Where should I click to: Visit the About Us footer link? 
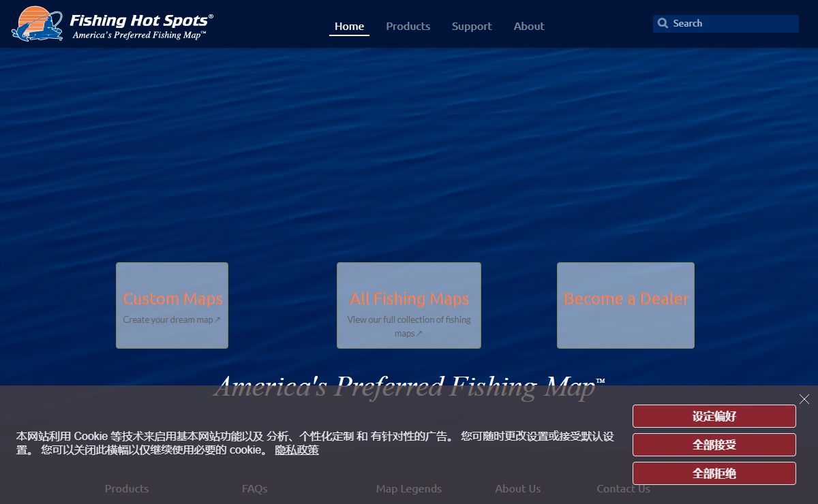tap(517, 488)
